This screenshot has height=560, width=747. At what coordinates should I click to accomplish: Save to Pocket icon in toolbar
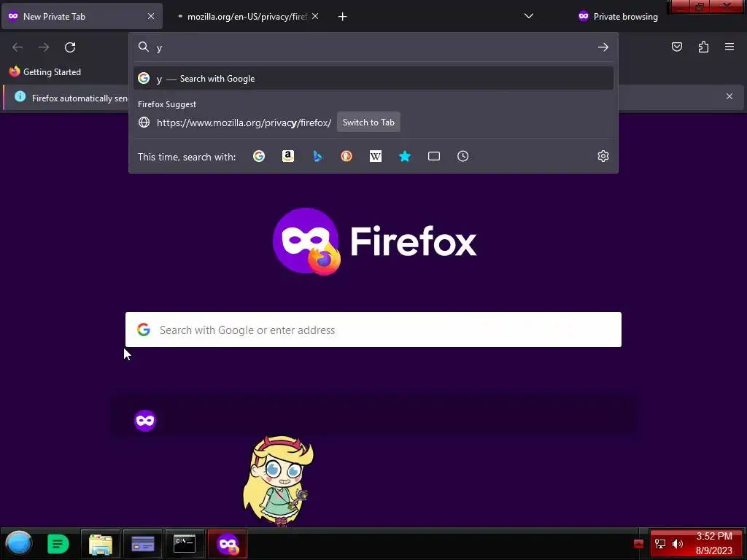pos(676,47)
